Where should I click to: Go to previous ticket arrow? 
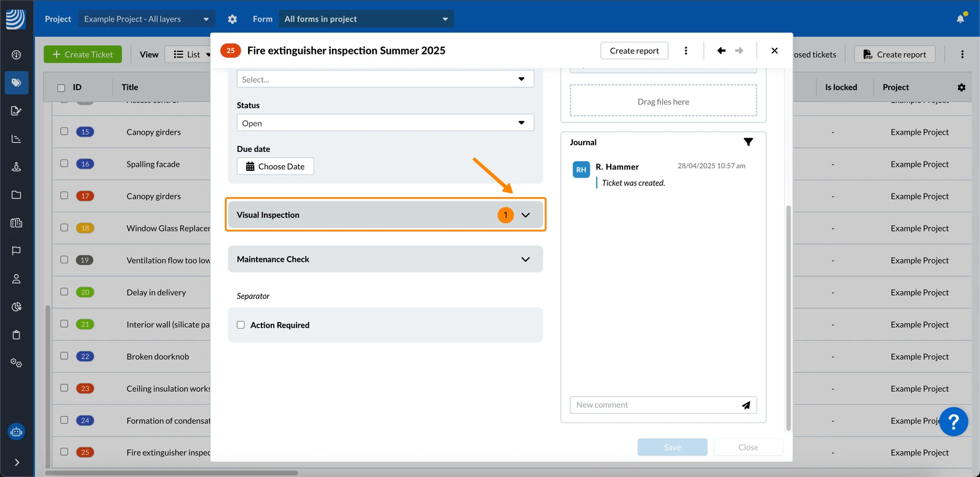(x=722, y=51)
